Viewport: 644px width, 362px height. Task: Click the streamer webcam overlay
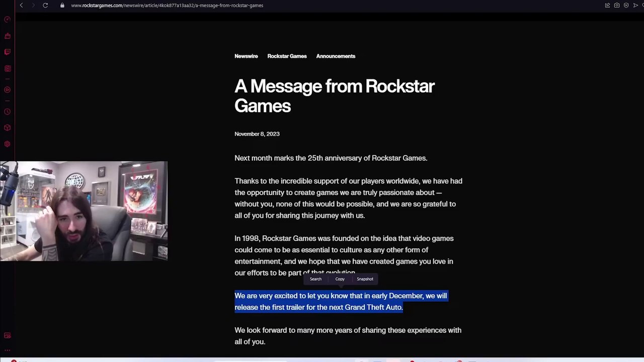[x=84, y=211]
